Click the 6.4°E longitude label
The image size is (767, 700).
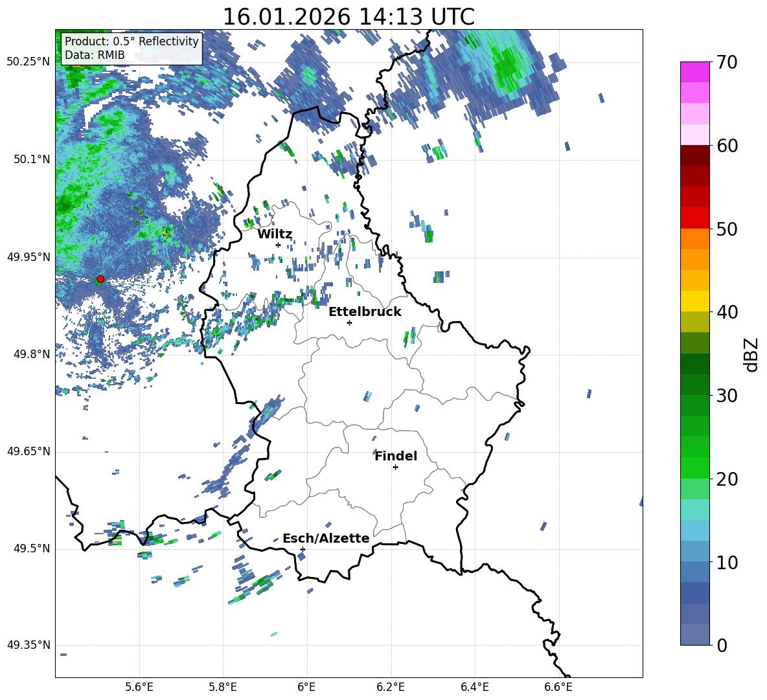click(475, 687)
